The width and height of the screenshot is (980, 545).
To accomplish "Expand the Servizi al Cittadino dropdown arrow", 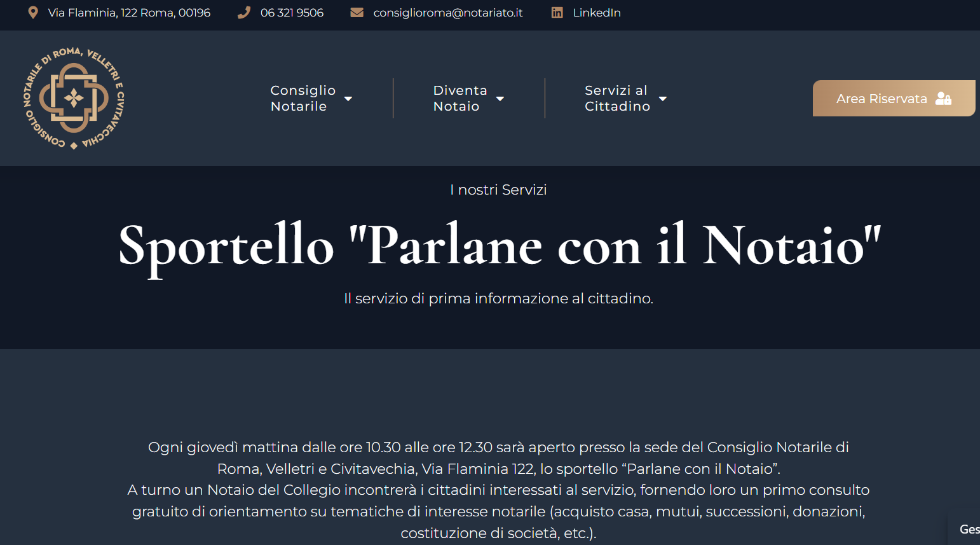I will (663, 99).
